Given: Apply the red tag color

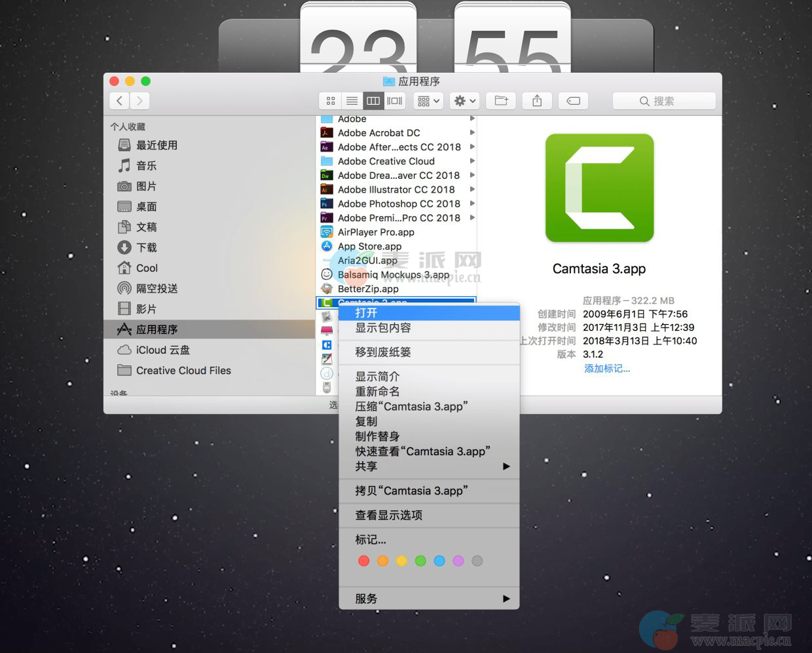Looking at the screenshot, I should pyautogui.click(x=364, y=561).
